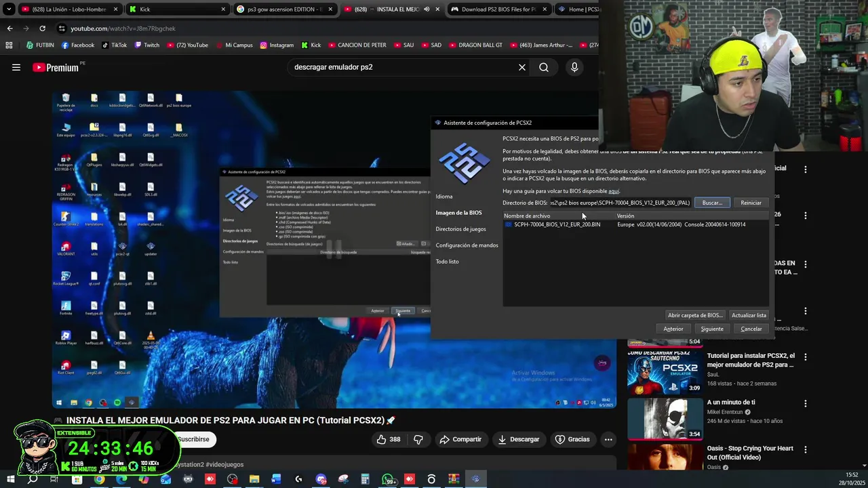
Task: Select Configuración de mandos in the wizard sidebar
Action: [467, 245]
